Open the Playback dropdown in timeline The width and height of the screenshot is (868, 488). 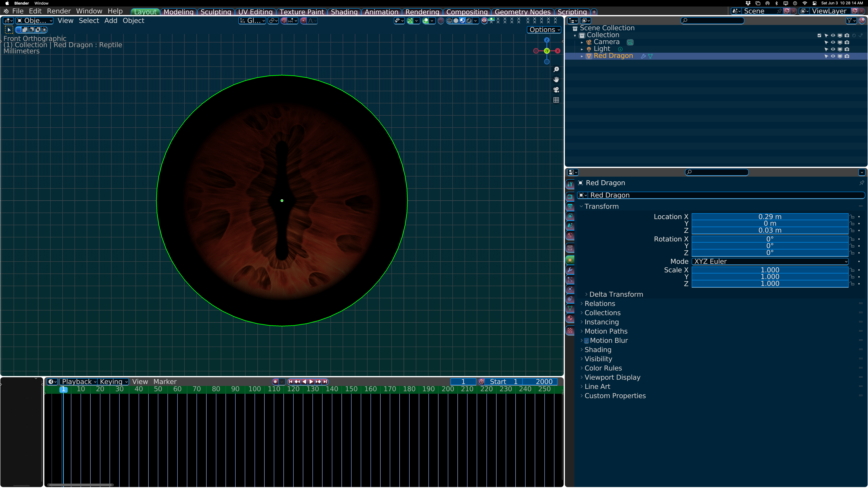[79, 382]
